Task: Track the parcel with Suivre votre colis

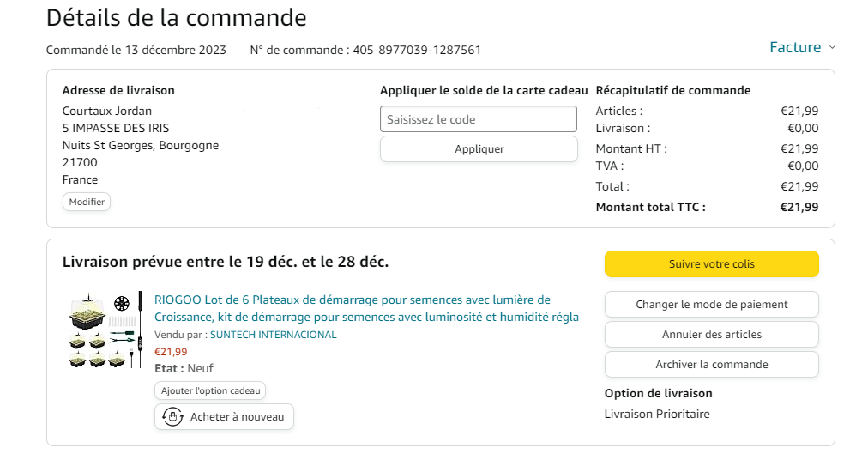Action: (711, 264)
